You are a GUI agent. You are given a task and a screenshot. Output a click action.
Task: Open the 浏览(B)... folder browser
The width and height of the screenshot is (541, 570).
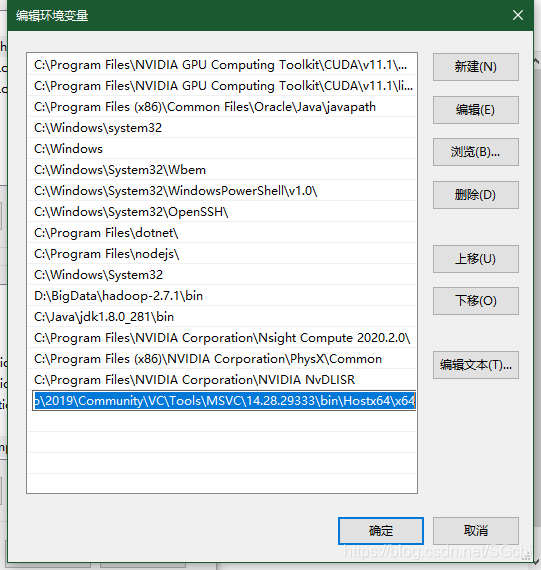coord(476,152)
